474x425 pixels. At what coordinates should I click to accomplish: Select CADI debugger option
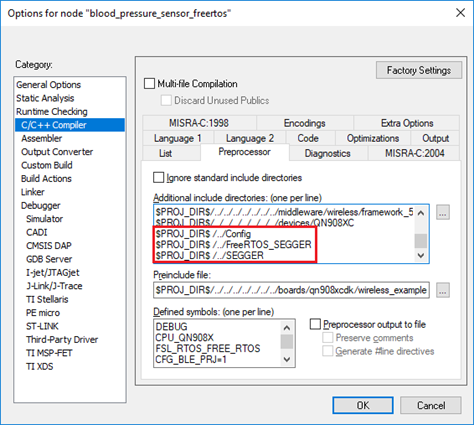37,232
